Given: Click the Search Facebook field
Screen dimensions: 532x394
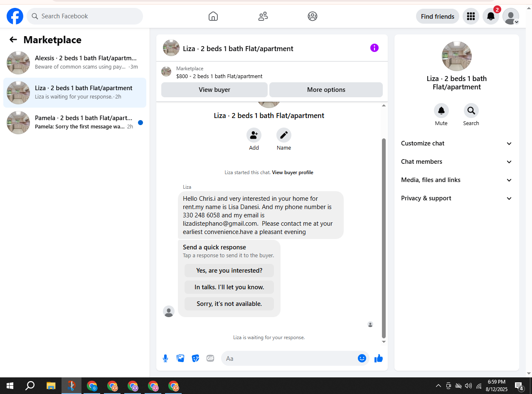Looking at the screenshot, I should click(85, 16).
